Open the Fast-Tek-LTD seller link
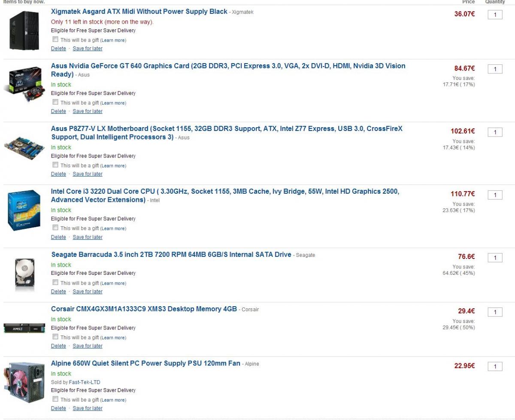This screenshot has height=420, width=515. [85, 382]
